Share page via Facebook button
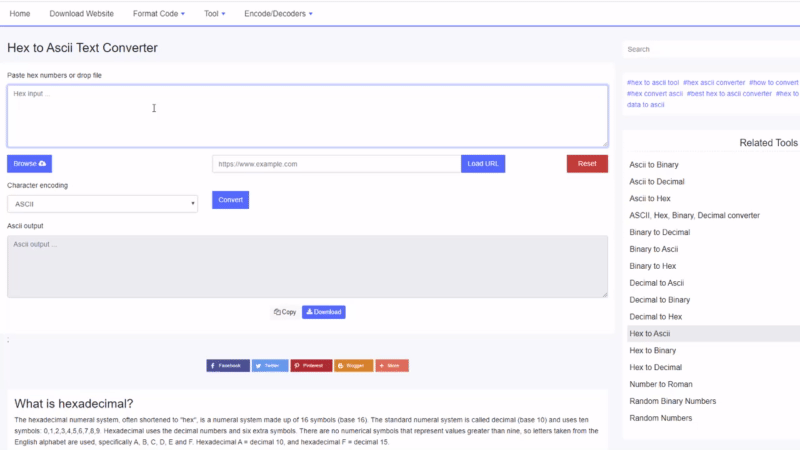The image size is (800, 450). [x=227, y=366]
